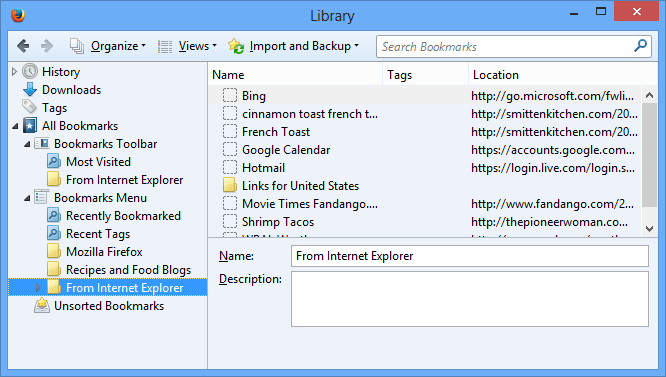Click the magnifier icon in search box
The height and width of the screenshot is (377, 666).
click(x=640, y=45)
